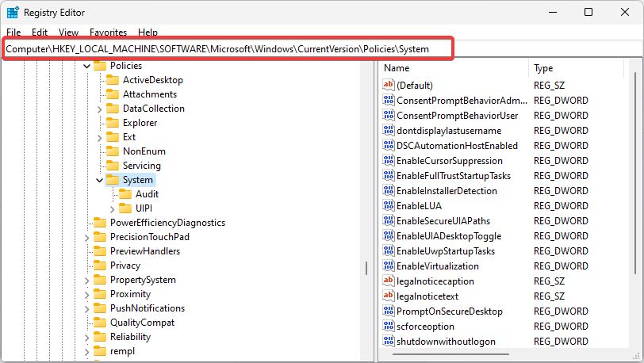Click the Servicing folder icon
644x363 pixels.
click(113, 166)
